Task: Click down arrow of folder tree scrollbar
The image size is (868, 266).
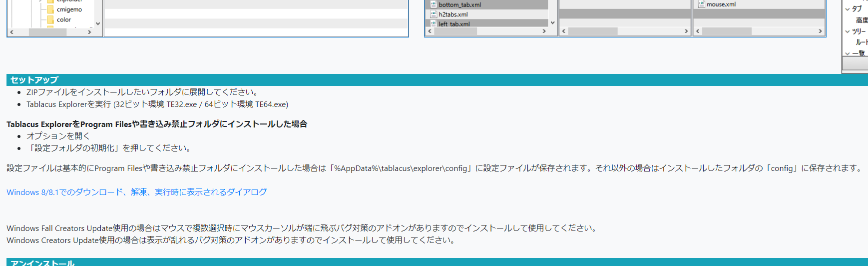Action: click(98, 23)
